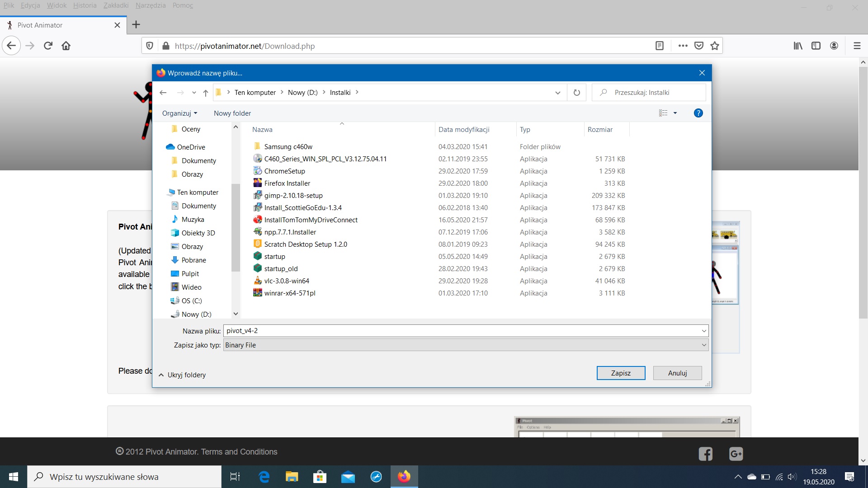The image size is (868, 488).
Task: Refresh the Instalki folder listing
Action: (x=576, y=93)
